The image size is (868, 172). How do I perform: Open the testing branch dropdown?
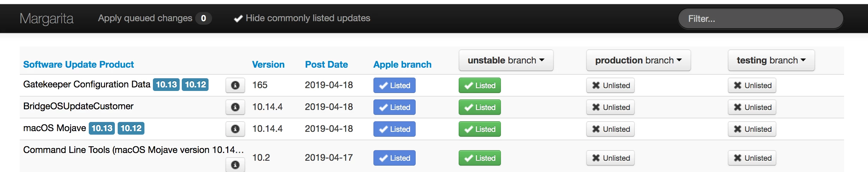pos(771,60)
